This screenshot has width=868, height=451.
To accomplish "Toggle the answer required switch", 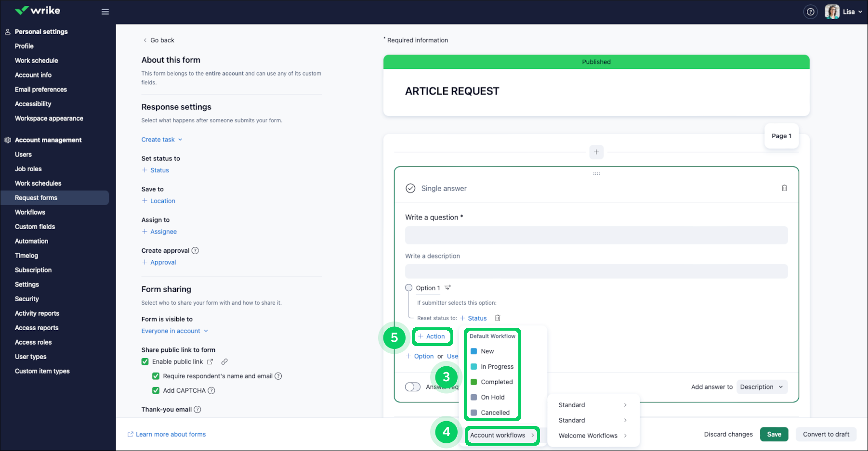I will 413,387.
